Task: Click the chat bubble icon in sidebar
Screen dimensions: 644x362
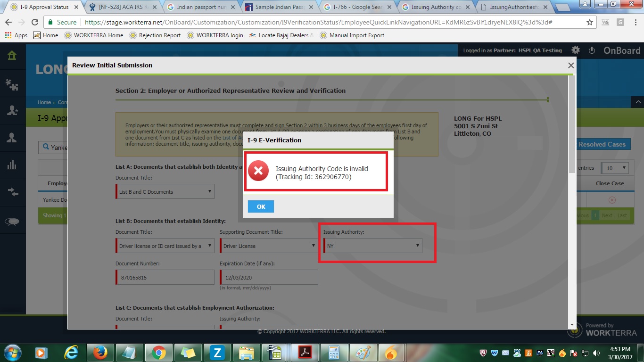Action: coord(12,222)
